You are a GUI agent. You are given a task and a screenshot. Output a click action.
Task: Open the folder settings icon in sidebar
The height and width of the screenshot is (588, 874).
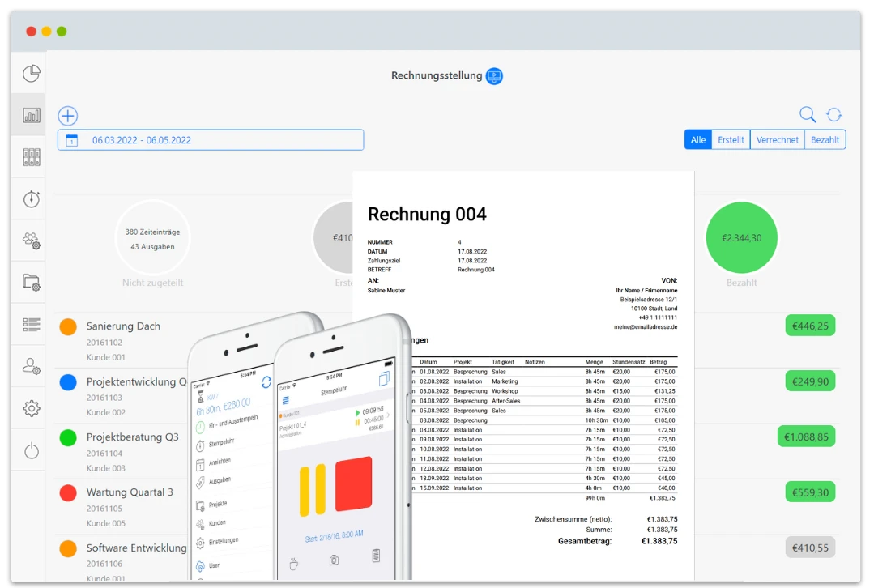31,283
